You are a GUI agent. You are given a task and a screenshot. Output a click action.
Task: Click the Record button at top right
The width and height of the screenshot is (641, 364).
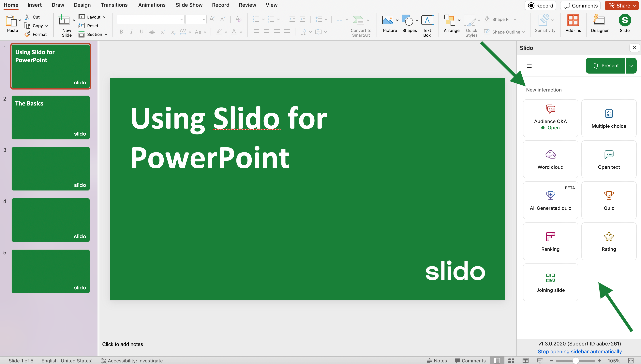540,6
